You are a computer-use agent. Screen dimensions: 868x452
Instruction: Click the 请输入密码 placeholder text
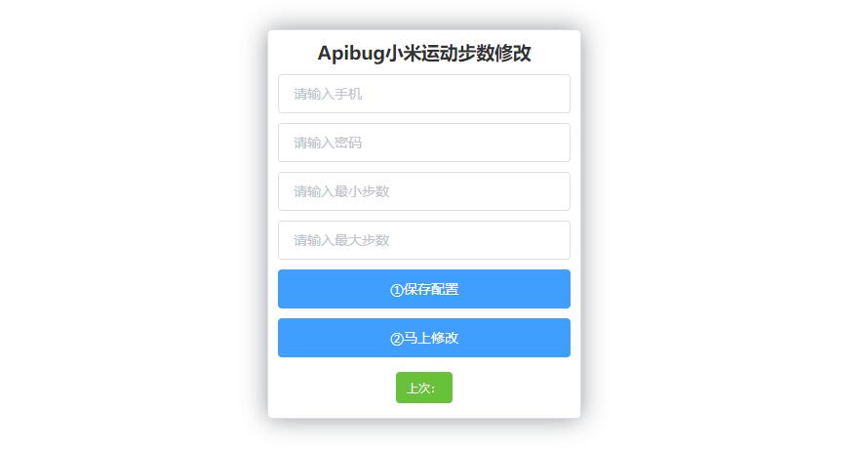[328, 143]
